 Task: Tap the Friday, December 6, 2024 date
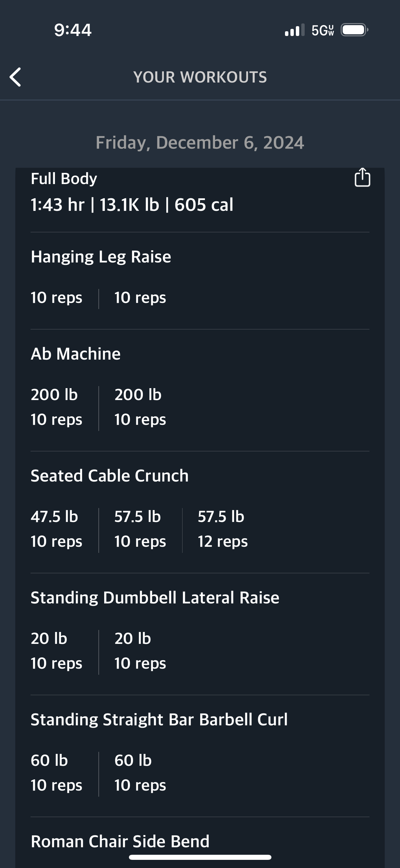pyautogui.click(x=200, y=143)
